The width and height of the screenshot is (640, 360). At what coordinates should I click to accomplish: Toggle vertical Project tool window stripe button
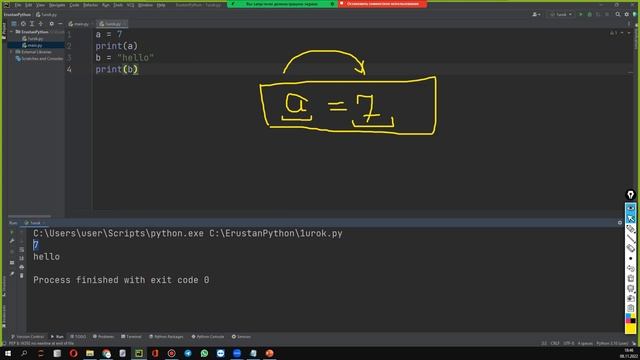tap(4, 31)
